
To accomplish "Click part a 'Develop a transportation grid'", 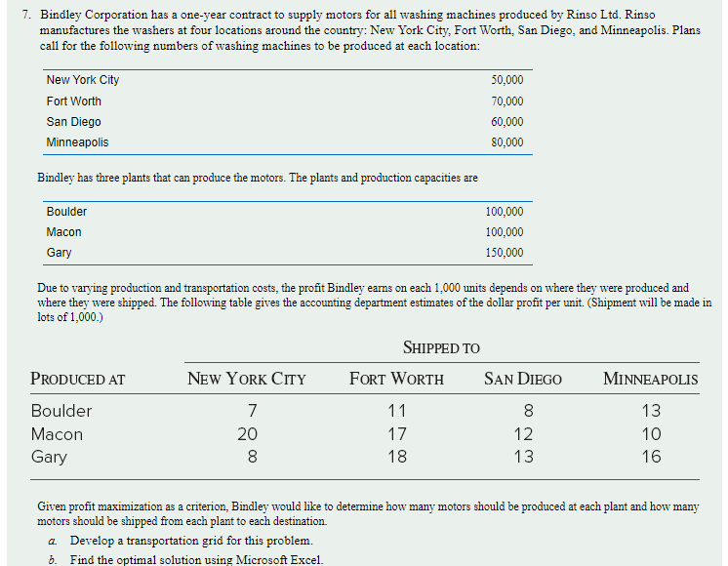I will coord(191,541).
